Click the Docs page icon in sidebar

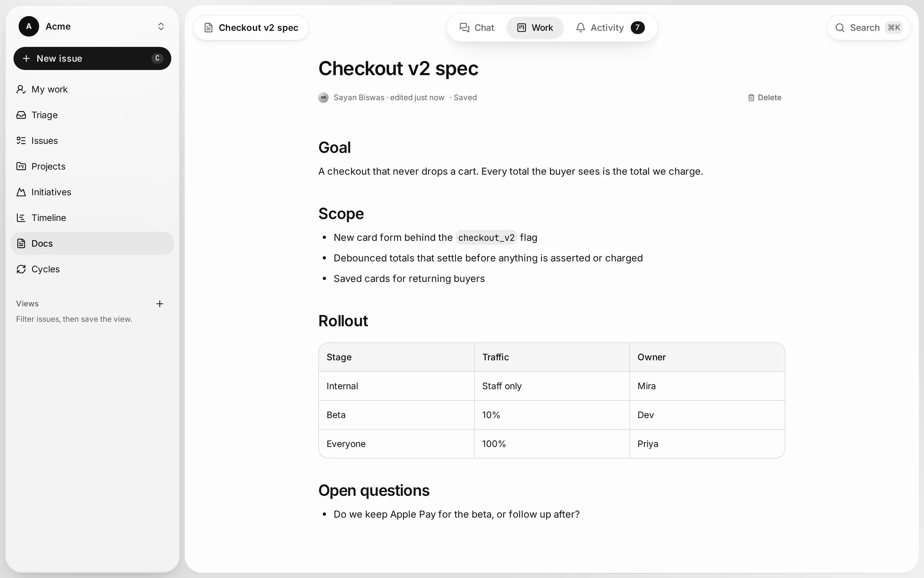21,243
